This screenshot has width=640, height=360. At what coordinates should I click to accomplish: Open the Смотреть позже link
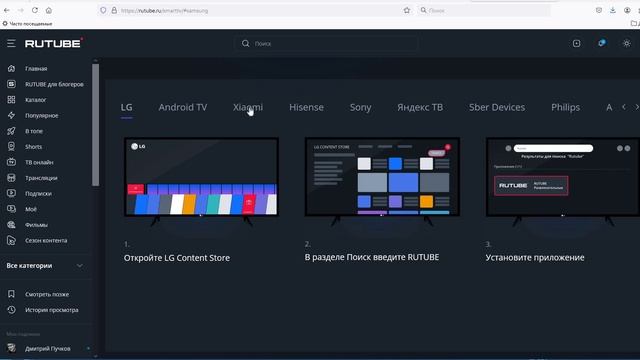tap(47, 294)
